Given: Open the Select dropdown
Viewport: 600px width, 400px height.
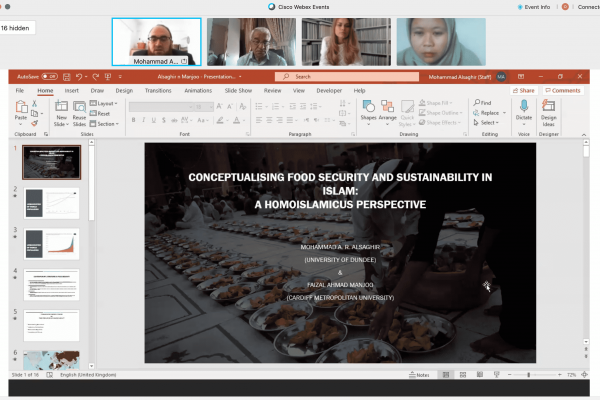Looking at the screenshot, I should click(x=486, y=123).
